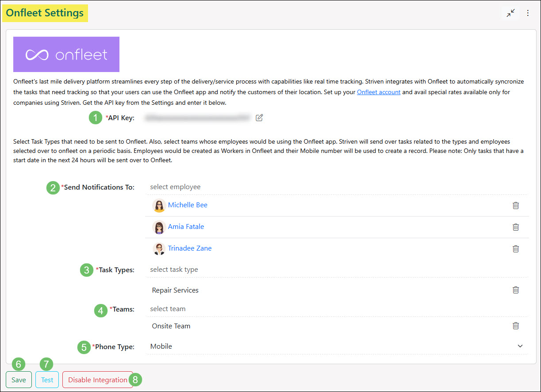Open the three-dot options menu

click(528, 13)
